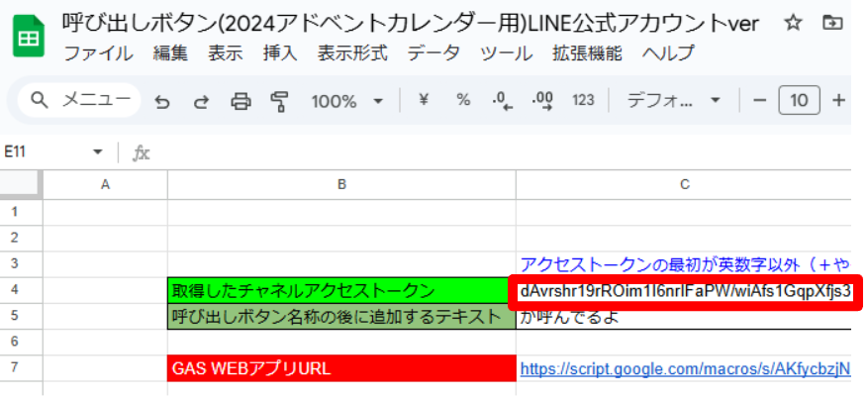Click the select-all corner box
The image size is (868, 400).
21,184
